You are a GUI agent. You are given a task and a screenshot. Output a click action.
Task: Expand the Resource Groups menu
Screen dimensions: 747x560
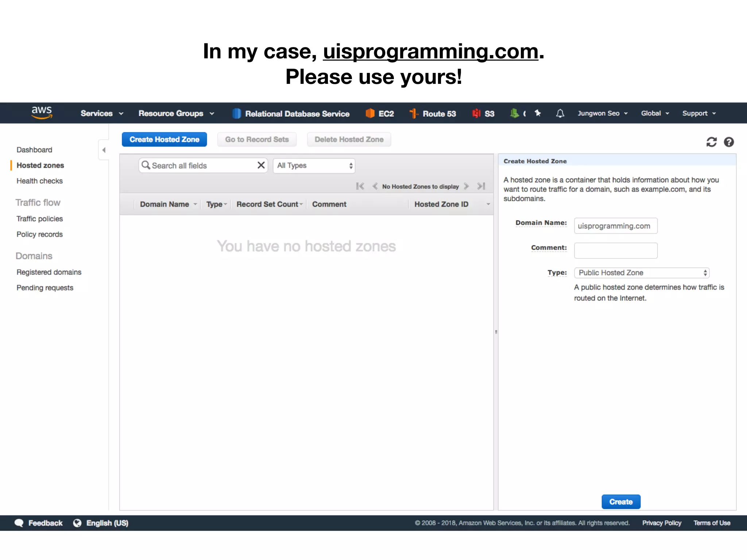click(x=176, y=113)
